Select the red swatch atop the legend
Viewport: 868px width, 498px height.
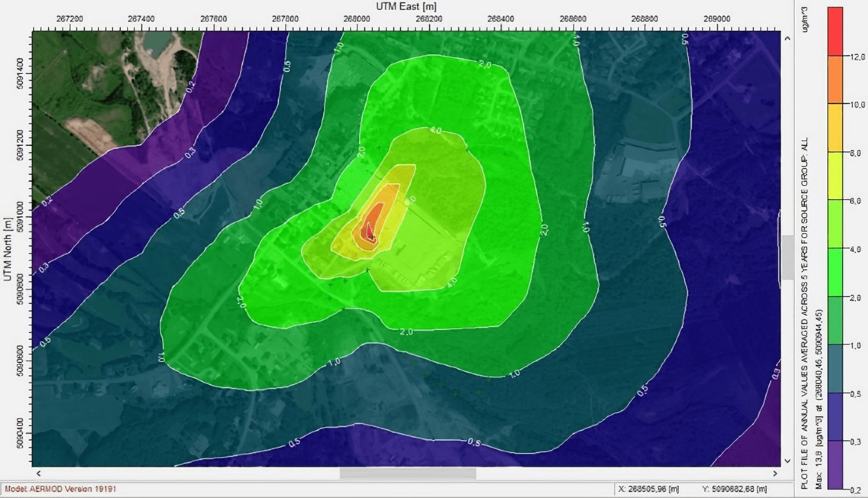point(835,31)
